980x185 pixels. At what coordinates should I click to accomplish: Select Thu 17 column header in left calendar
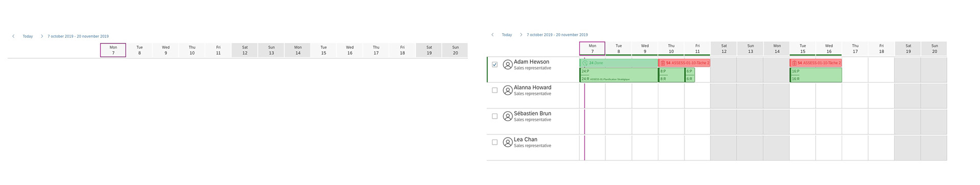click(376, 50)
